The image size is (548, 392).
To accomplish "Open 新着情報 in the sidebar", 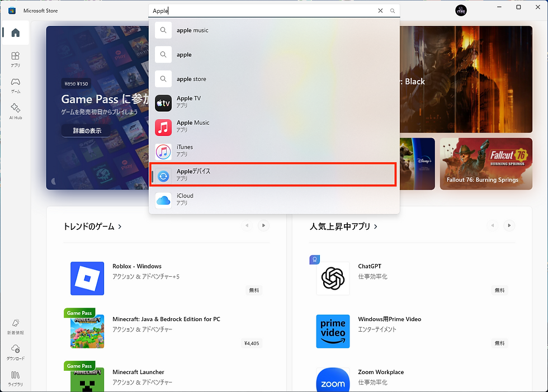I will tap(16, 327).
